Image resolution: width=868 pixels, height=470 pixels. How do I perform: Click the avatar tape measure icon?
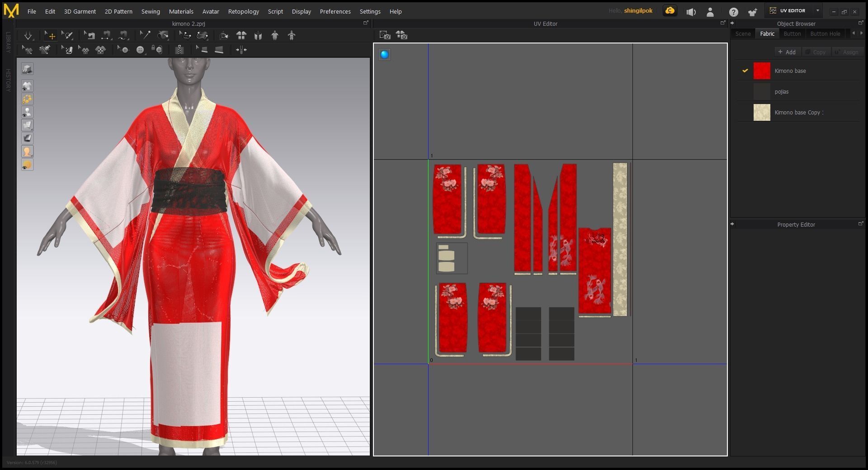tap(292, 35)
